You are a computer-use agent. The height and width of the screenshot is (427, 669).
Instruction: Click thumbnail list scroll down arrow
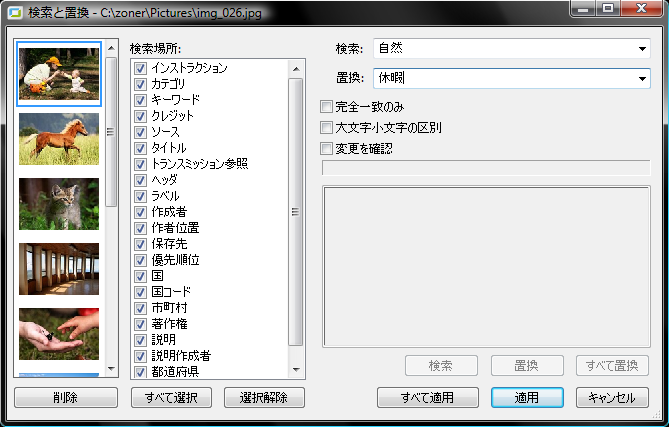111,369
